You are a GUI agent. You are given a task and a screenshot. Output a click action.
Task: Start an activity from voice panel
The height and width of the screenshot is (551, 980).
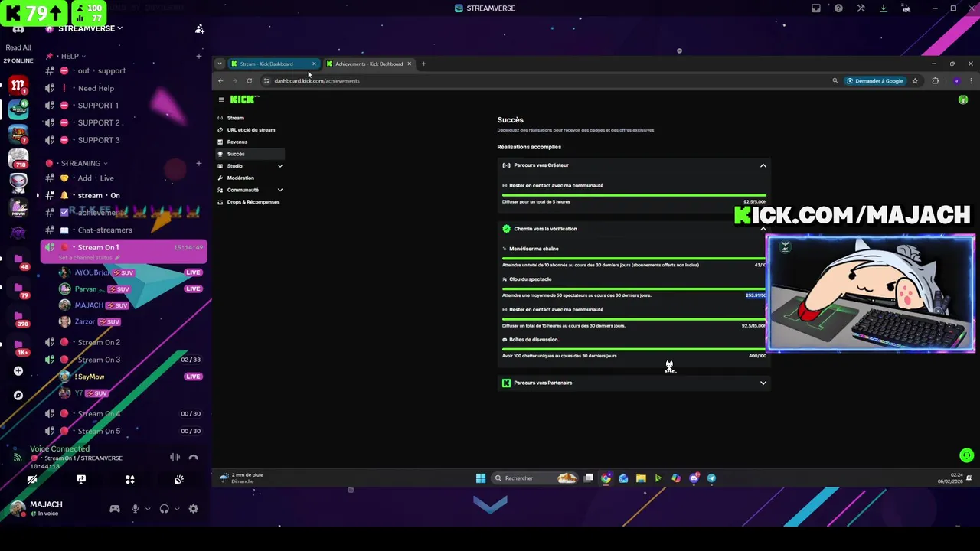tap(130, 480)
